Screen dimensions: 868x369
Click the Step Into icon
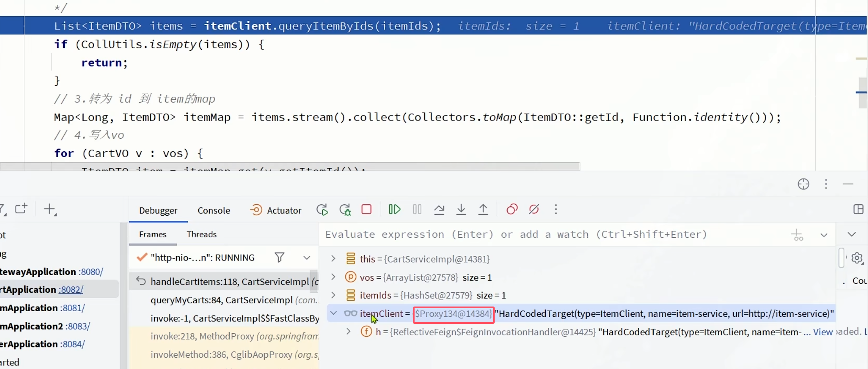pos(461,209)
